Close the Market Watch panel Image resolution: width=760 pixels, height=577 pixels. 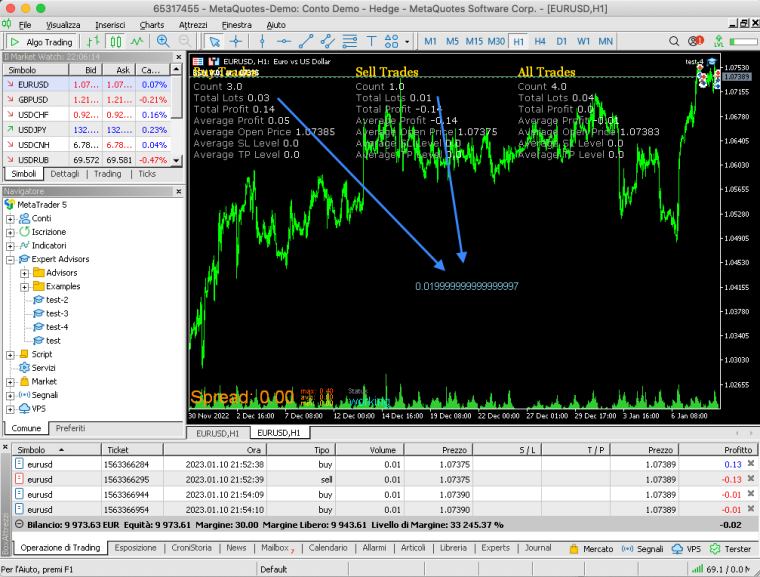click(178, 57)
